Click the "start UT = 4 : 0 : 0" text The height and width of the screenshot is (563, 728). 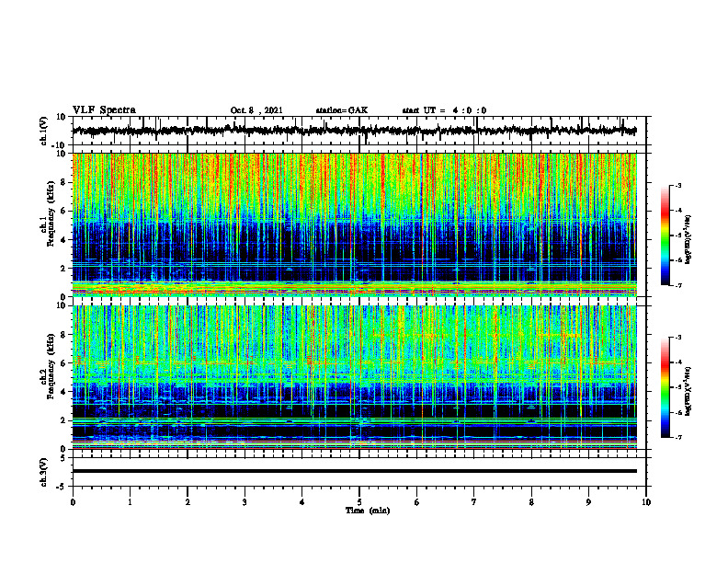[444, 110]
